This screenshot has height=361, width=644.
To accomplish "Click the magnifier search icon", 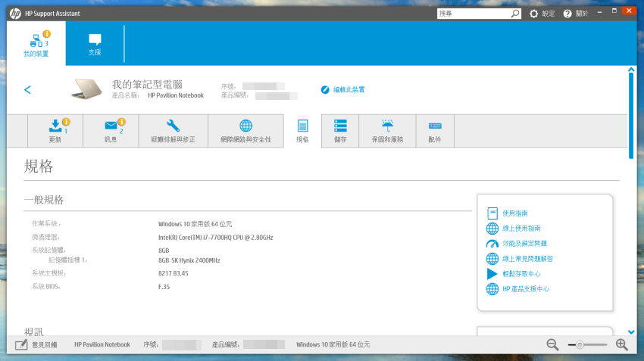I will tap(515, 14).
